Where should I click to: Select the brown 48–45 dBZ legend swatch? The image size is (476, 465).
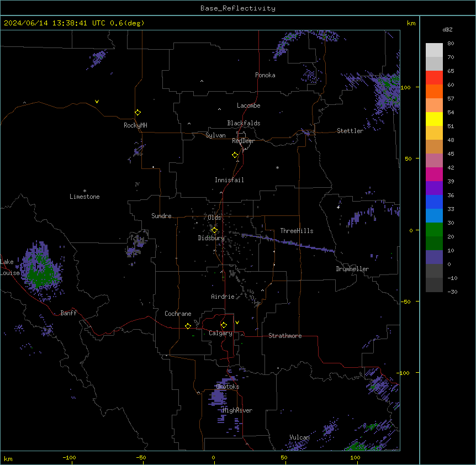tap(434, 146)
